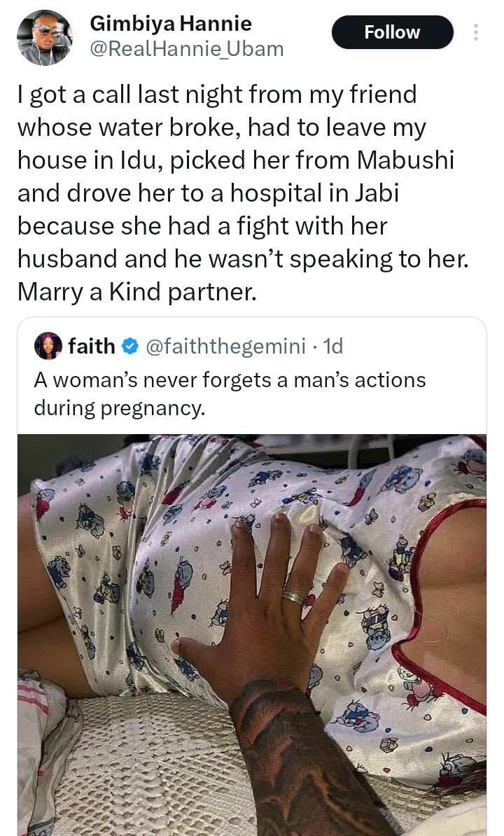Open the quoted tweet text about pregnancy
This screenshot has height=836, width=504.
(x=230, y=393)
